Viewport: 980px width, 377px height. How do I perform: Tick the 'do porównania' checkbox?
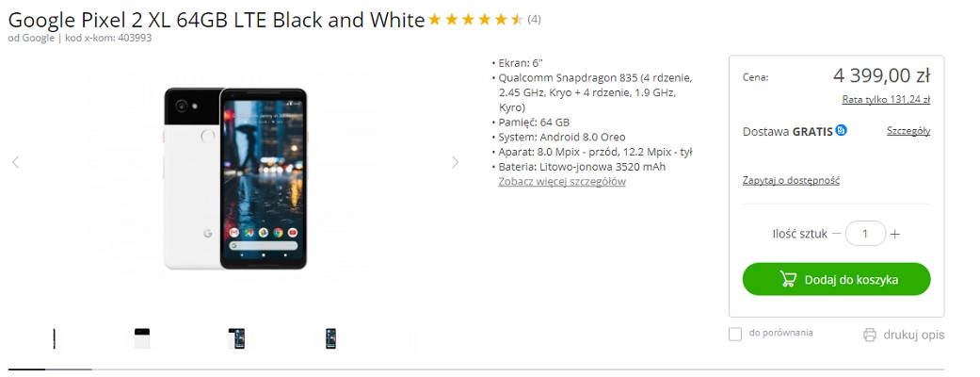click(x=735, y=335)
